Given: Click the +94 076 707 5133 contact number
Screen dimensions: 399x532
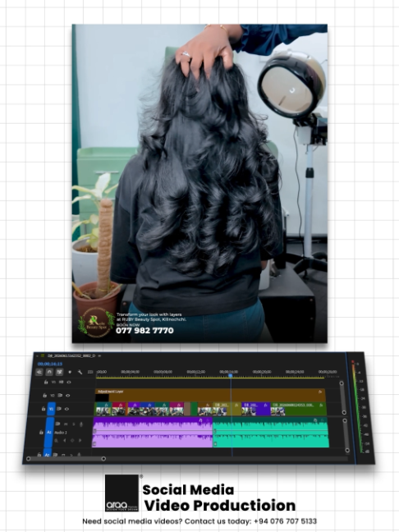Looking at the screenshot, I should pyautogui.click(x=285, y=521).
